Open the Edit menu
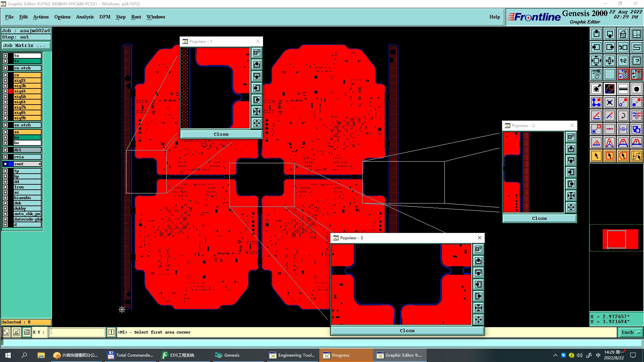 [x=23, y=17]
